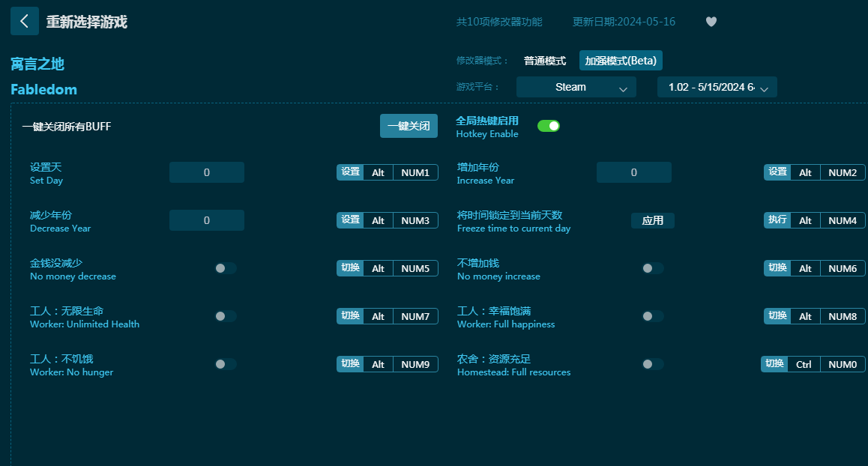Click the 重新选择游戏 title text

86,22
